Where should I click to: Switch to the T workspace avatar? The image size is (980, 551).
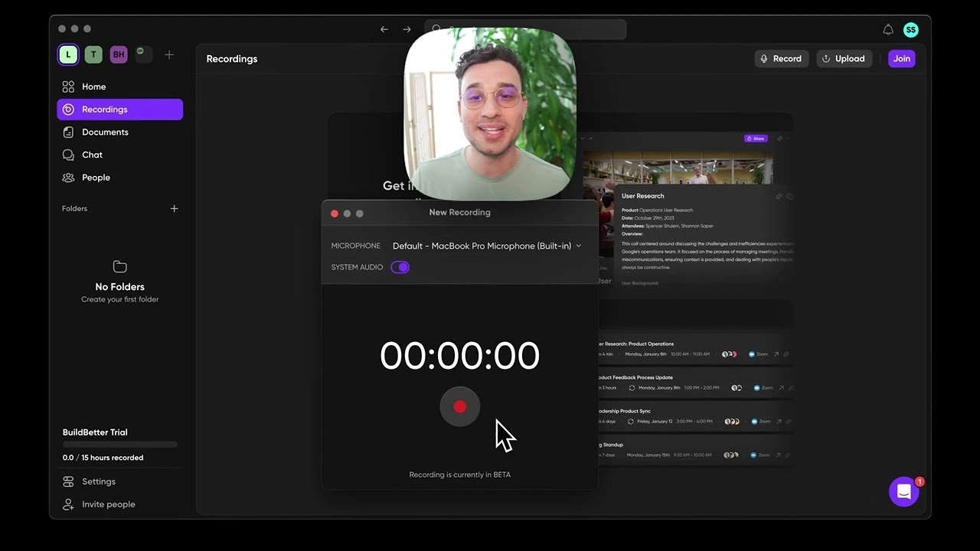93,54
